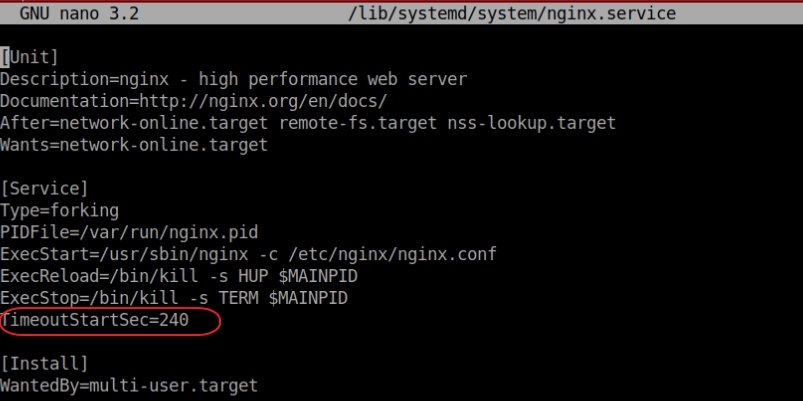The image size is (803, 401).
Task: Click nss-lookup.target in the After line
Action: coord(532,123)
